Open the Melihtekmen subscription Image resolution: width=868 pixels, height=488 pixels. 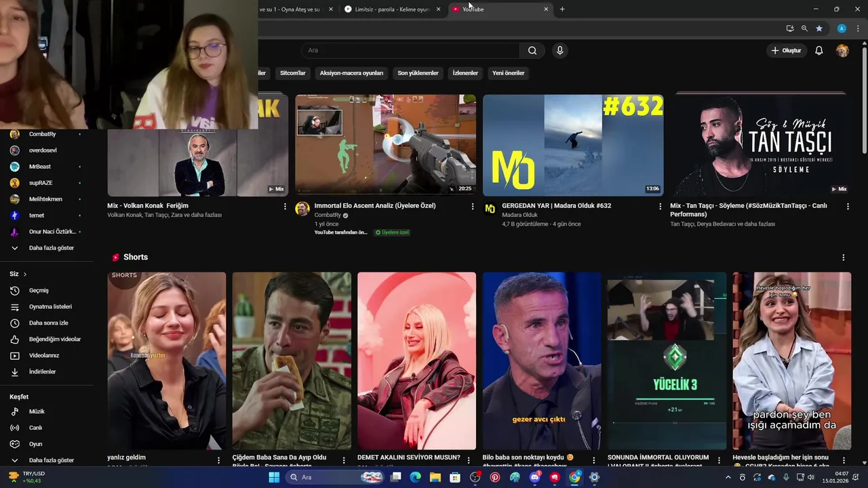click(x=46, y=199)
